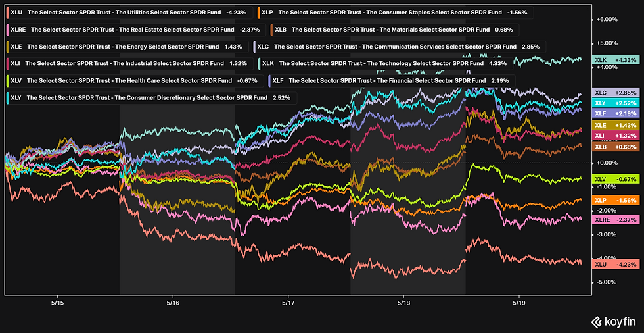Click the XLK +4.33% price label
Screen dimensions: 644x333
[x=616, y=60]
